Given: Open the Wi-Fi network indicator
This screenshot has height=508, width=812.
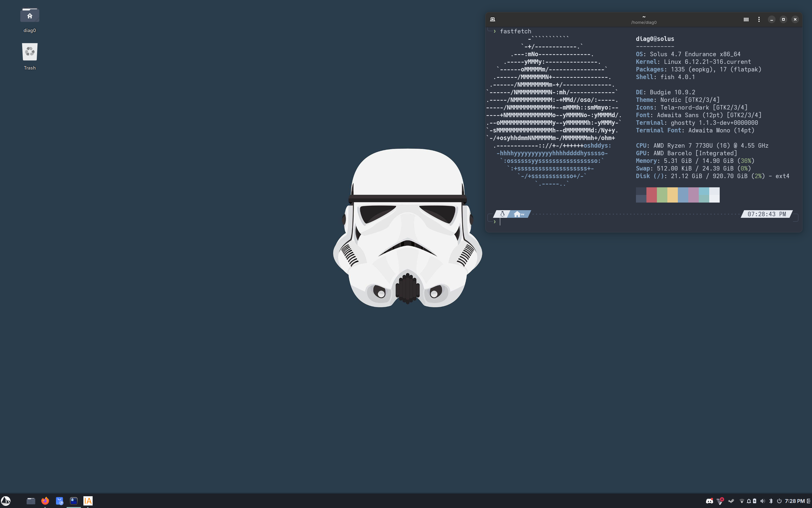Looking at the screenshot, I should 742,501.
